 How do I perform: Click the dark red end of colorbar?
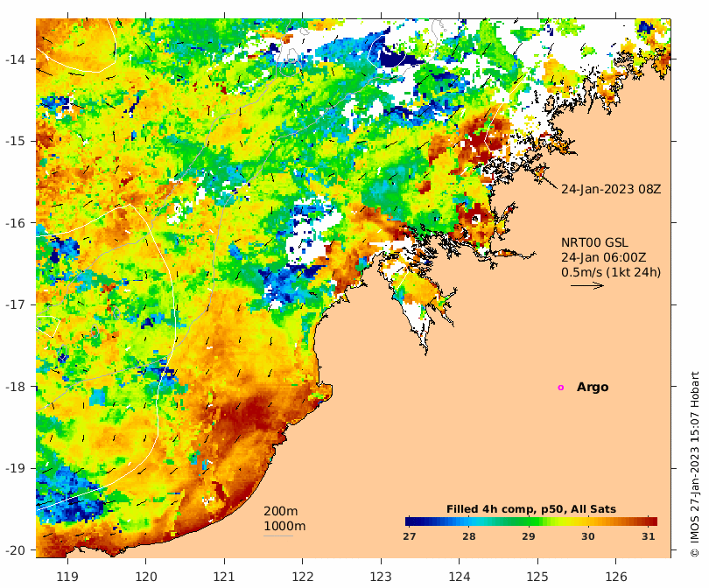pos(652,521)
